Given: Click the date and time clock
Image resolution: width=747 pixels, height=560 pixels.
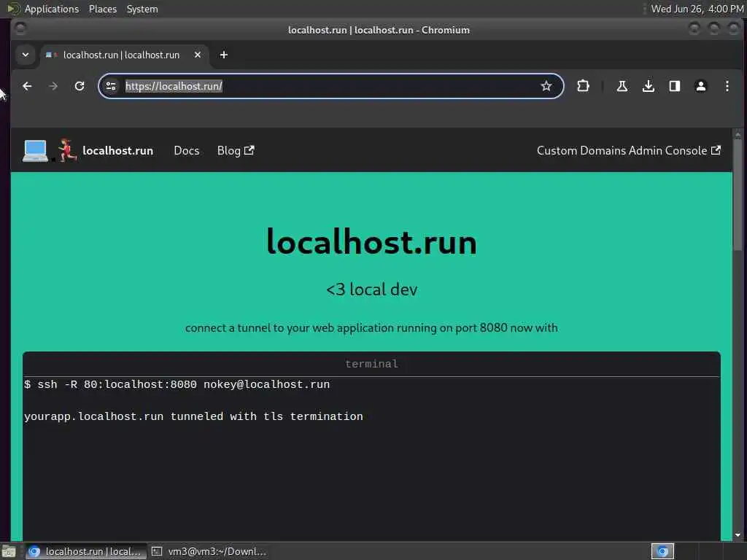Looking at the screenshot, I should click(697, 9).
